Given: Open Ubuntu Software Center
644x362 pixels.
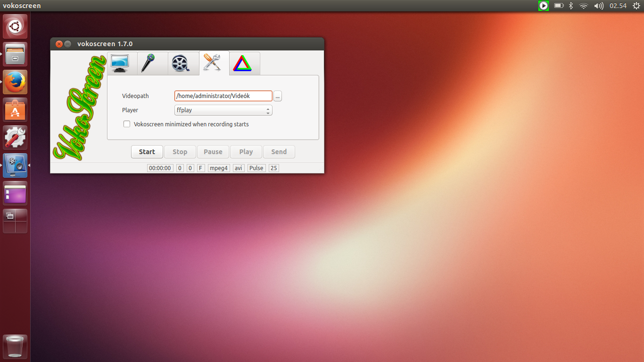Looking at the screenshot, I should 15,110.
